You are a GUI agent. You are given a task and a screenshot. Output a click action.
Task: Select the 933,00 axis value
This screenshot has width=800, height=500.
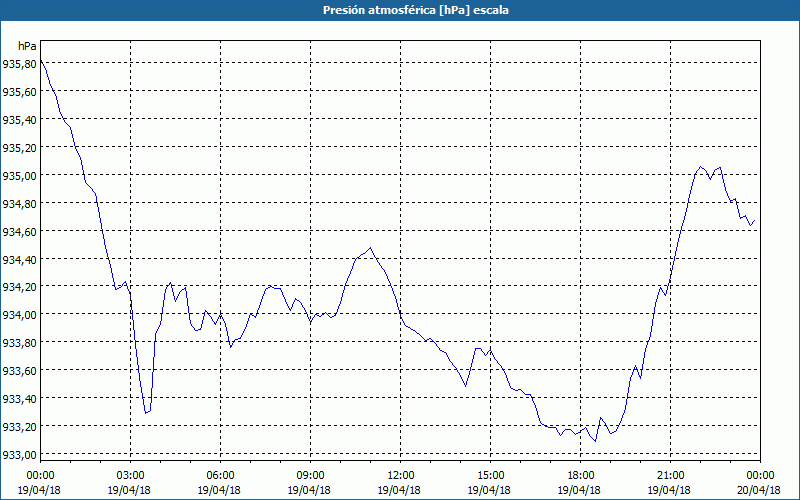[19, 455]
